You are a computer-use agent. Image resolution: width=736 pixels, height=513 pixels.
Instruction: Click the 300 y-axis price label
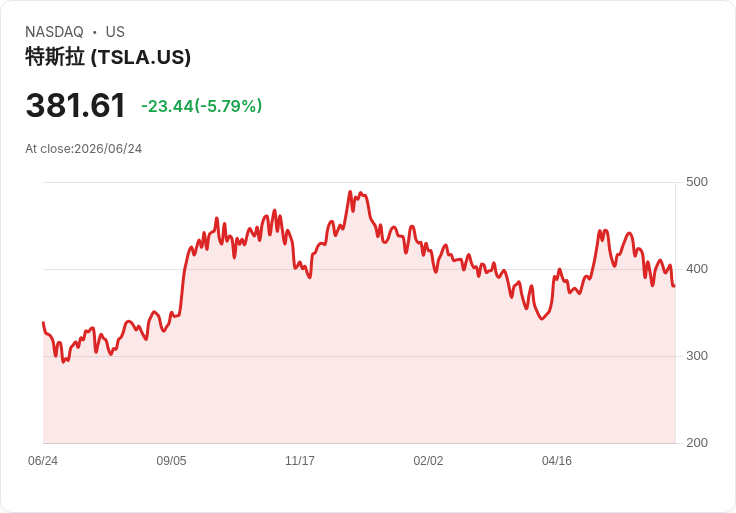pyautogui.click(x=697, y=356)
